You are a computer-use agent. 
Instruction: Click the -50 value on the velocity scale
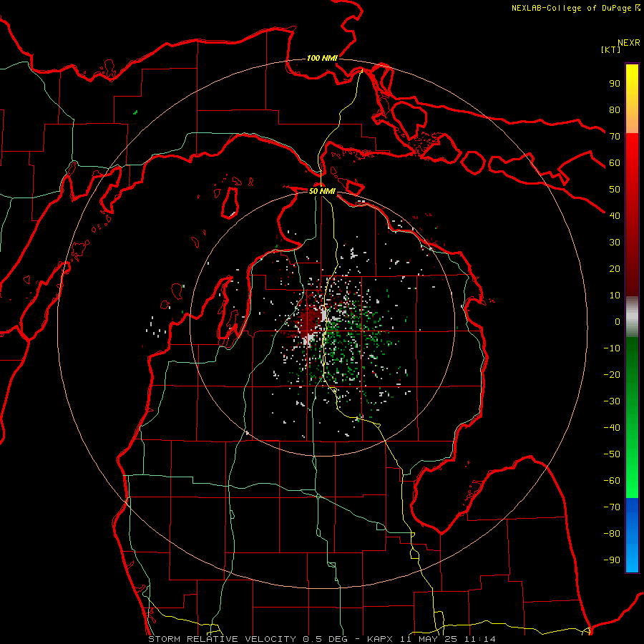click(x=612, y=454)
